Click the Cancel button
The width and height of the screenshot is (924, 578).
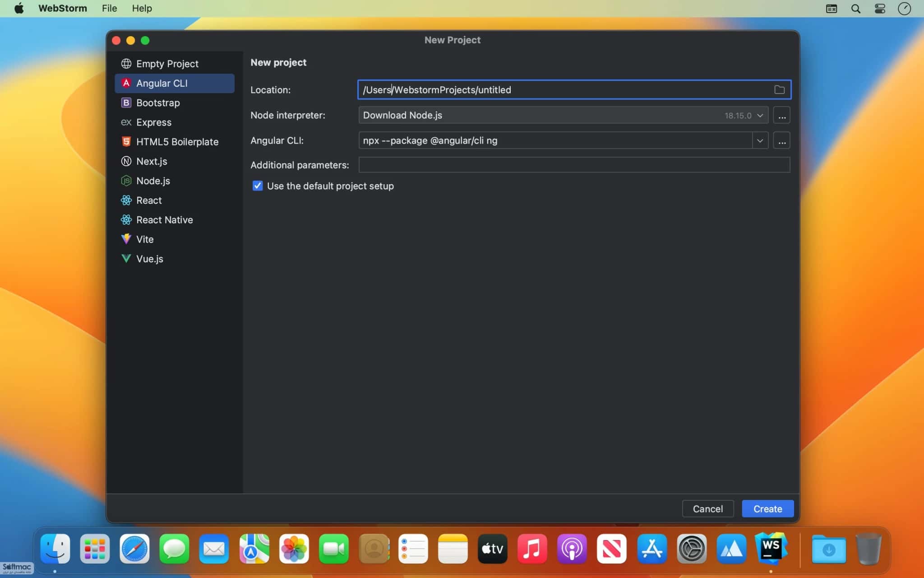click(707, 509)
